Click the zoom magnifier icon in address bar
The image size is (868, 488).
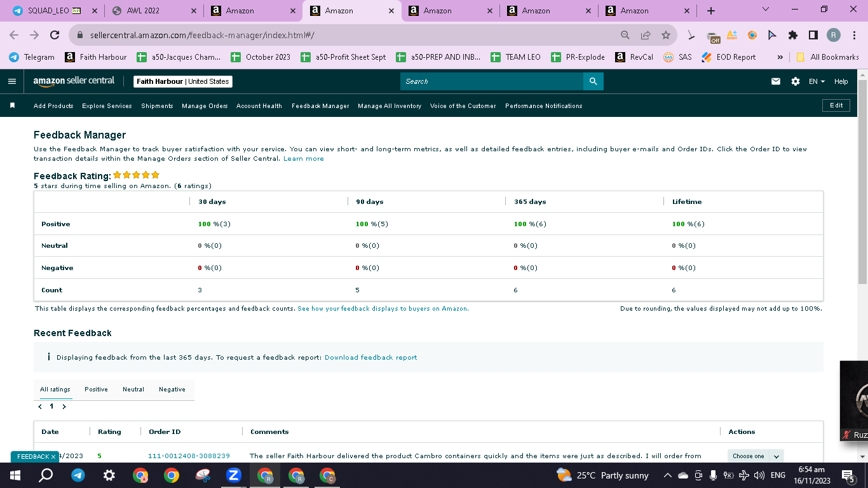tap(625, 36)
